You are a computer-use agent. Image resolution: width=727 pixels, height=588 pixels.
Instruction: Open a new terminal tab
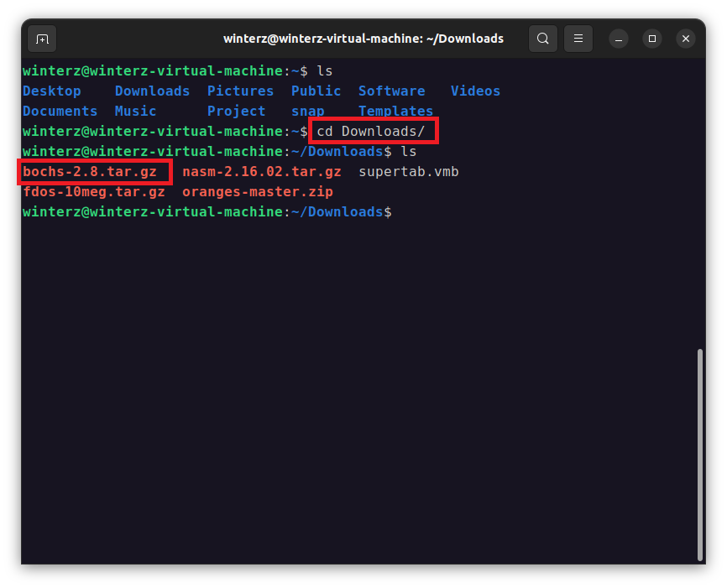coord(41,39)
